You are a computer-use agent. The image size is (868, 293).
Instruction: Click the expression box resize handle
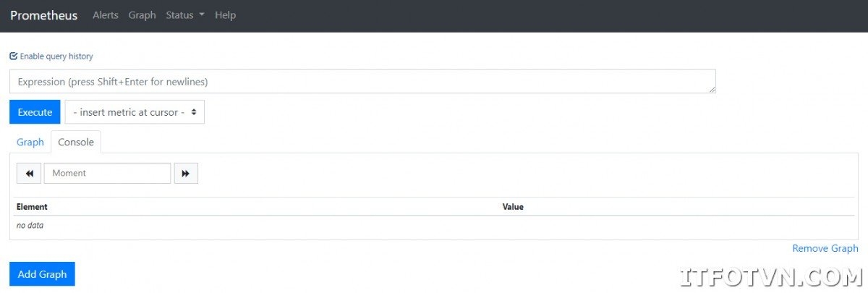point(712,89)
